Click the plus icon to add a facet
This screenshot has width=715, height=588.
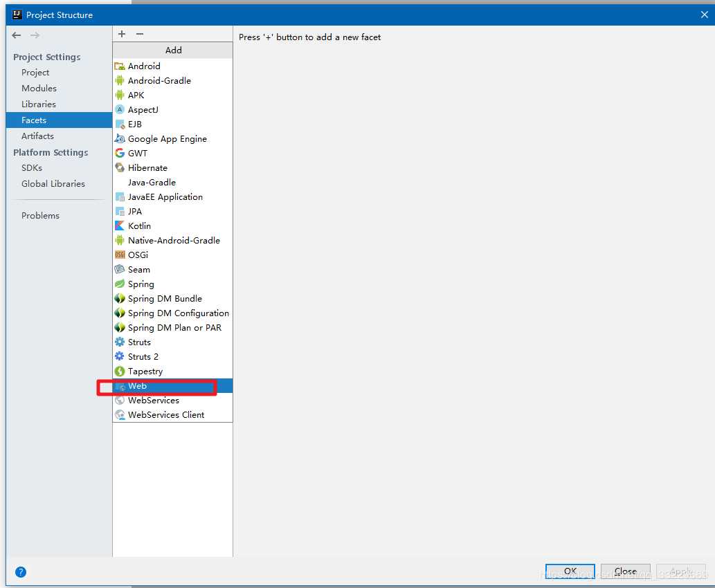pos(122,34)
